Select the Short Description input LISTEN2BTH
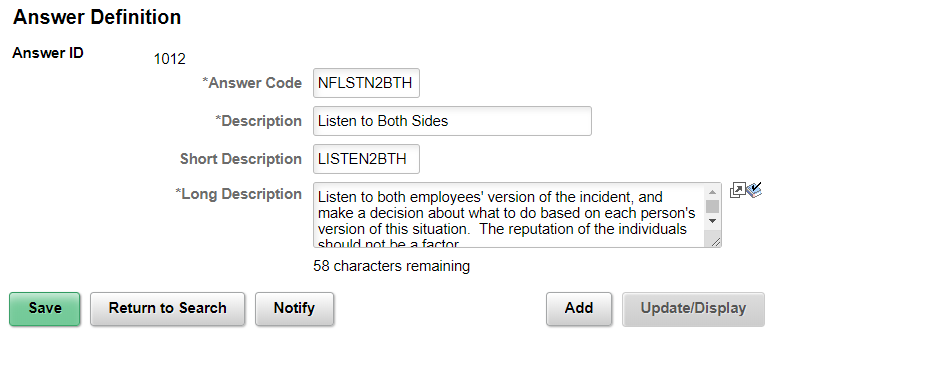Viewport: 932px width, 390px height. pyautogui.click(x=366, y=159)
